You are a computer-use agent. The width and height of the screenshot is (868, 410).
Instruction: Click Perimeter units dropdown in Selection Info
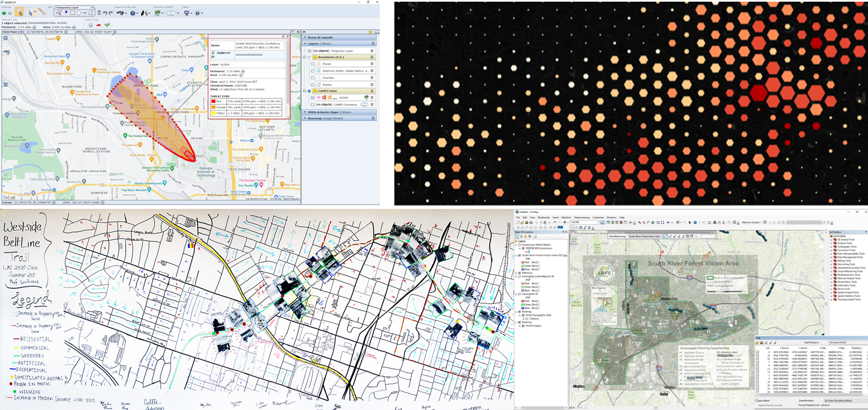(x=35, y=27)
